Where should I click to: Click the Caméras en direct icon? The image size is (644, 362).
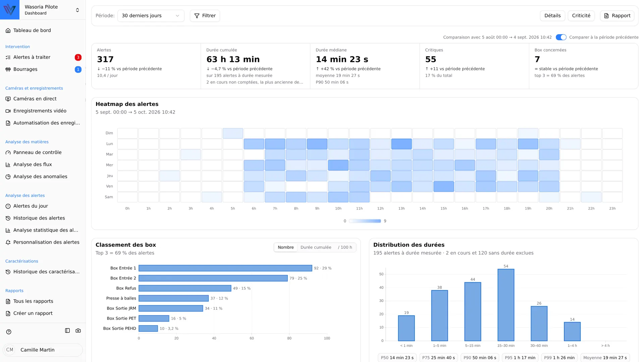(x=8, y=99)
